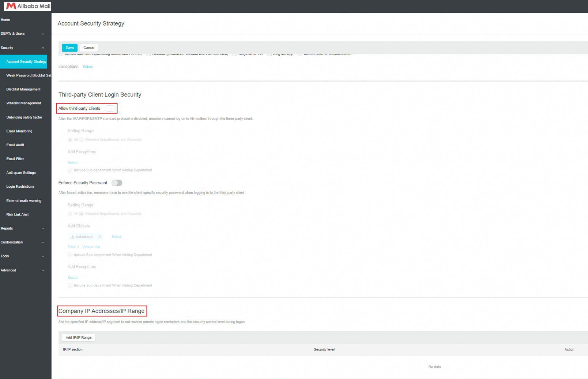Screen dimensions: 588x379
Task: Toggle the Allow third-party clients switch
Action: click(110, 109)
